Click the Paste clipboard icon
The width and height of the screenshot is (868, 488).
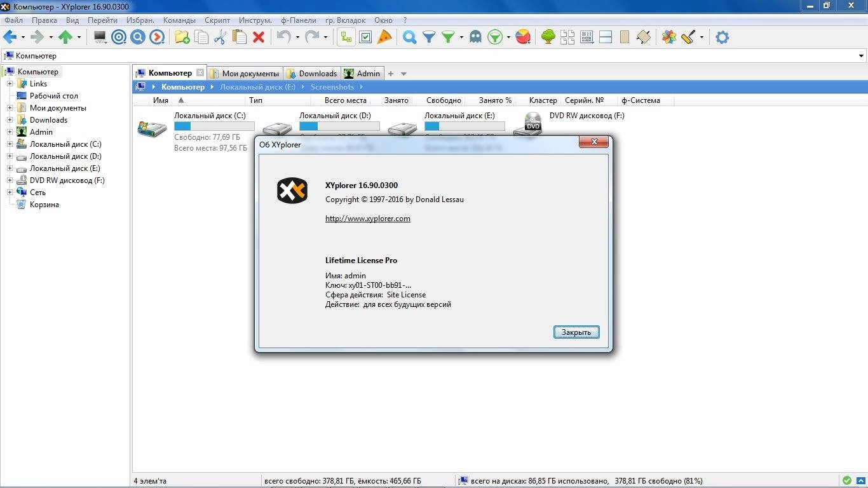click(x=240, y=37)
